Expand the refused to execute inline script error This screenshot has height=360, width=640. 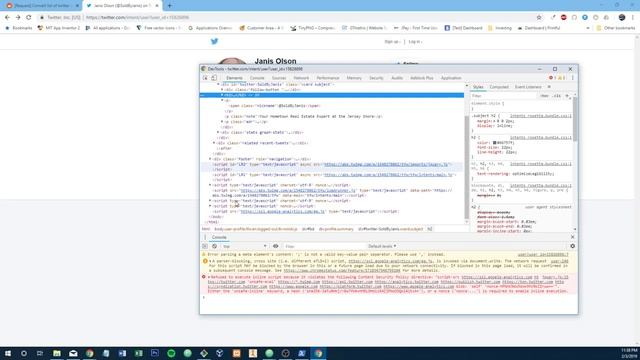click(210, 277)
